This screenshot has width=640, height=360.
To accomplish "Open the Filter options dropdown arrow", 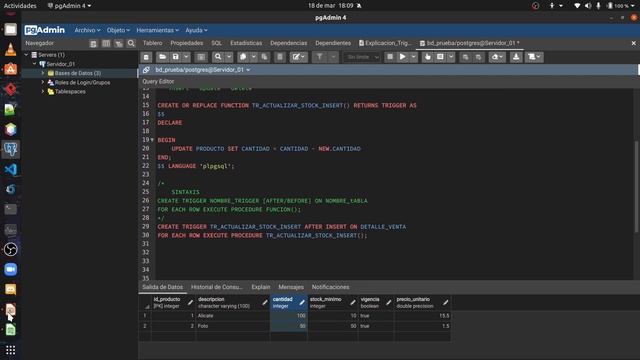I will [x=333, y=57].
